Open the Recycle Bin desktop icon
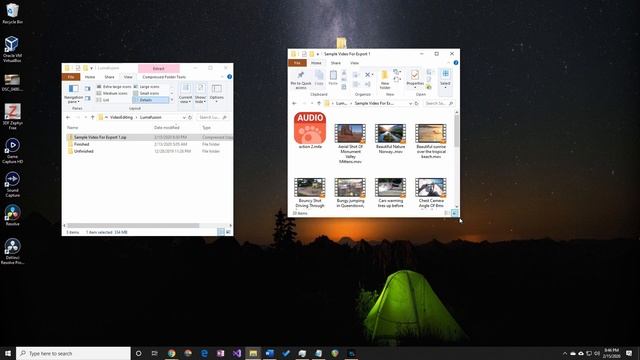640x360 pixels. 12,13
